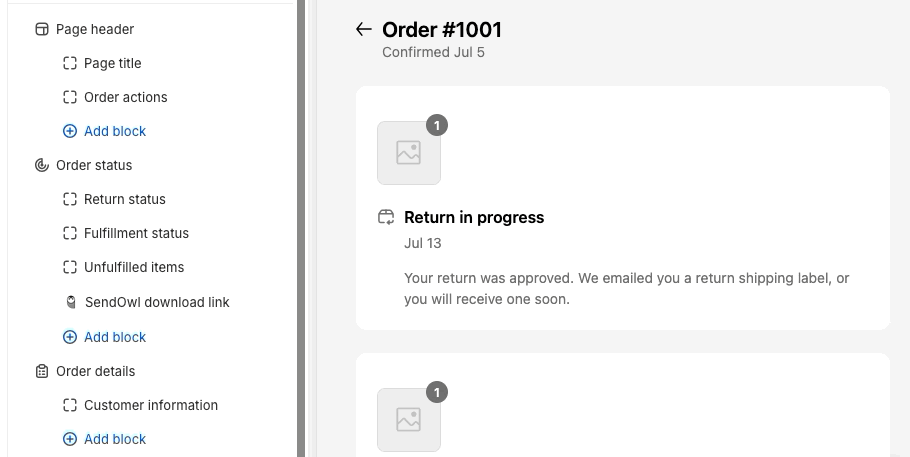Open the SendOwl download link block
The width and height of the screenshot is (910, 457).
click(156, 302)
